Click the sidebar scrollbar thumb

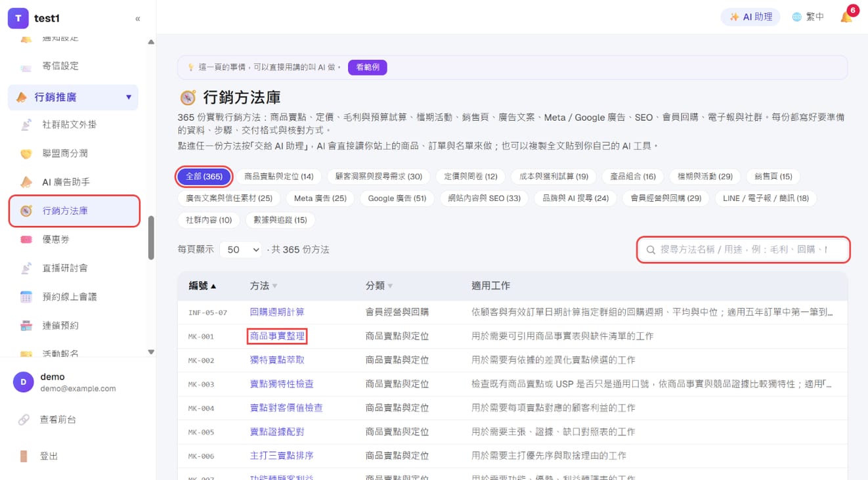(151, 238)
